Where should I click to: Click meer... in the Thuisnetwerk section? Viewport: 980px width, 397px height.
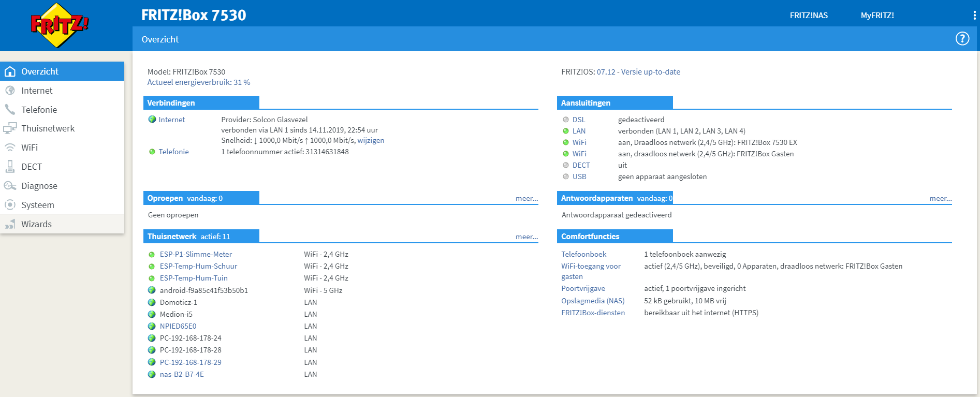click(526, 237)
